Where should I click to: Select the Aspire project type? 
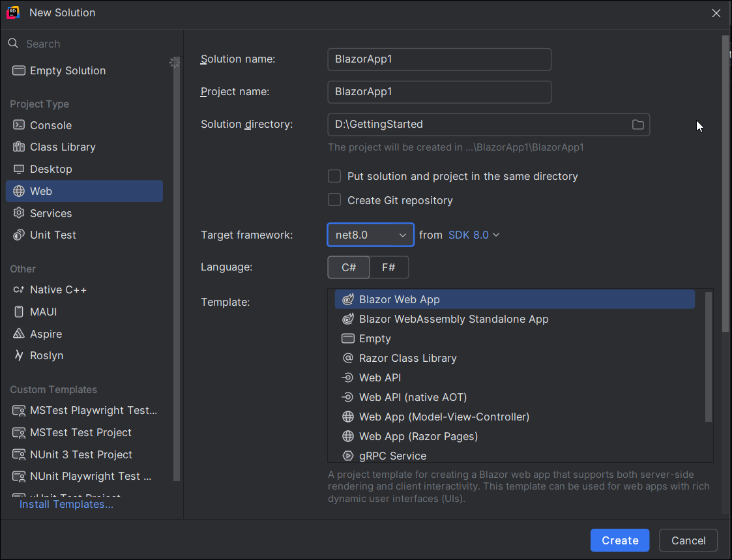(46, 334)
